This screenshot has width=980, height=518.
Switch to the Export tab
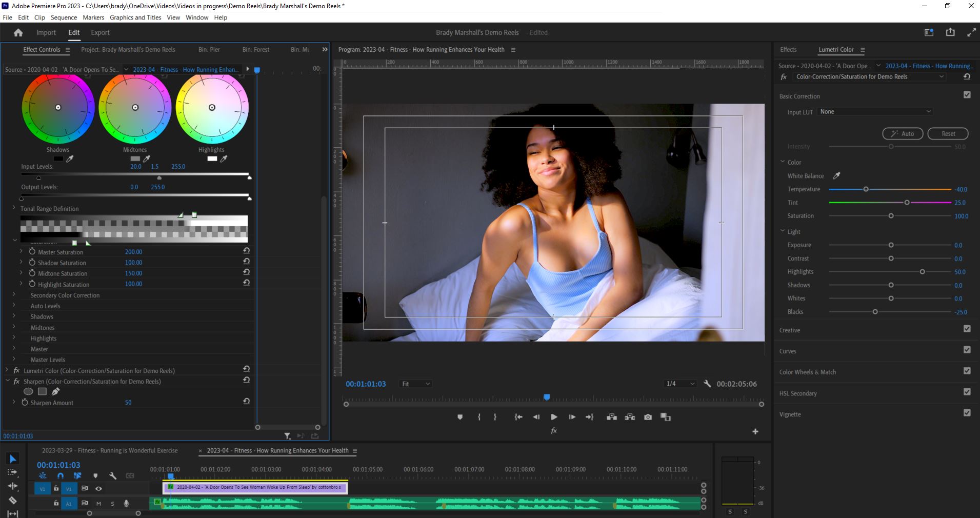100,32
